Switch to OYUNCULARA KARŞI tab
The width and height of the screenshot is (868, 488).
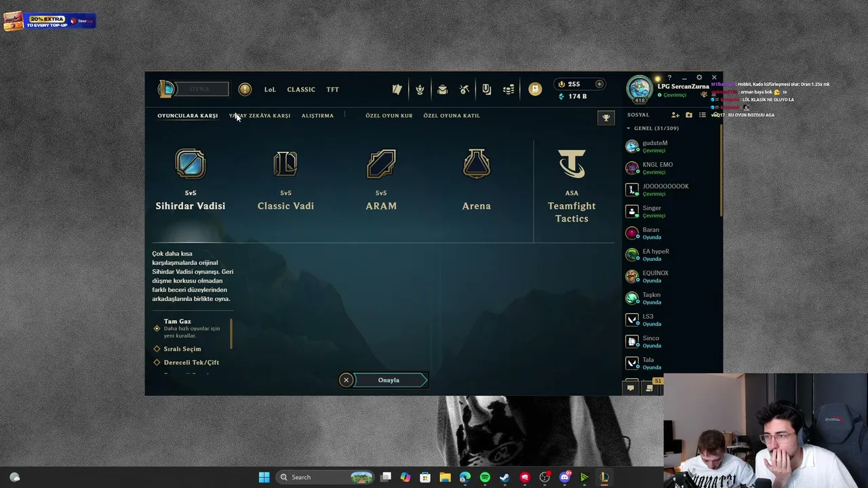188,115
